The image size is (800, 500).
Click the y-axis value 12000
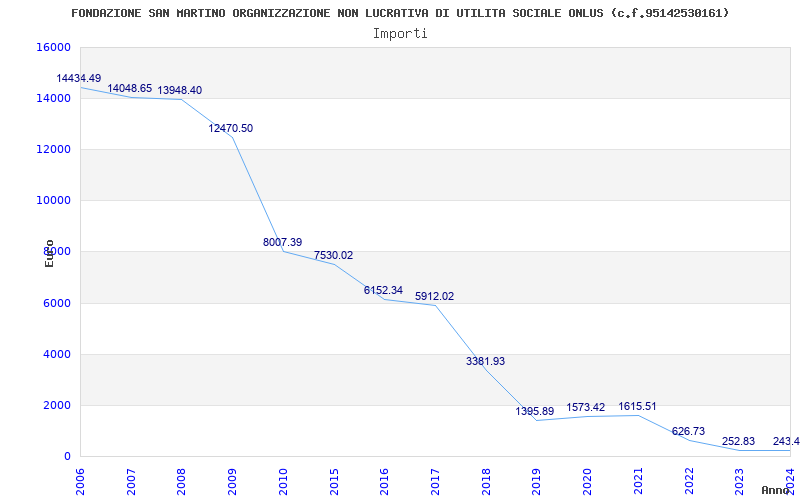coord(53,149)
